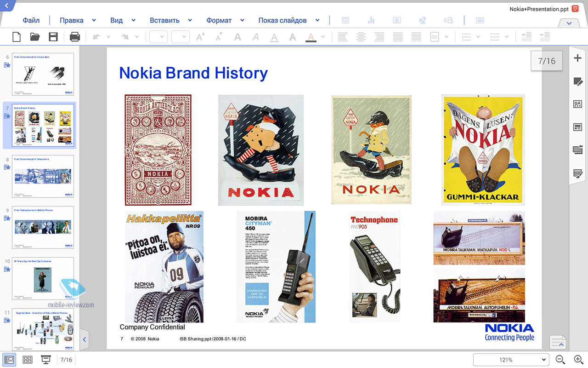Start slideshow mode from the bottom bar
The image size is (588, 368).
45,360
